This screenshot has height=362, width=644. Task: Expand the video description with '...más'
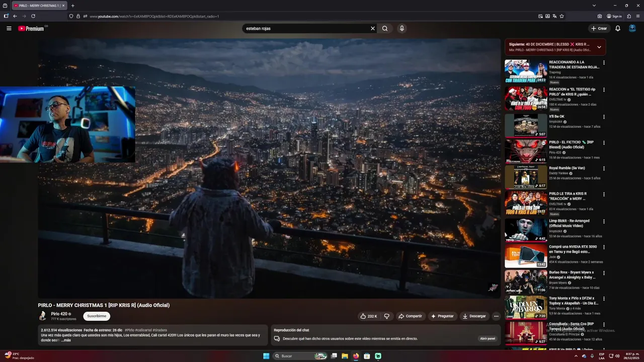(66, 340)
